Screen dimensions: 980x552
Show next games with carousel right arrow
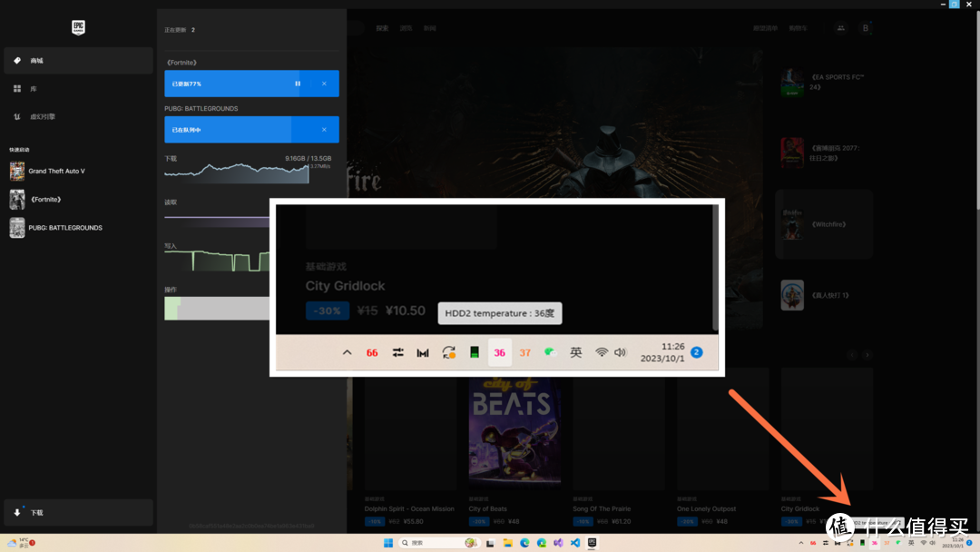pyautogui.click(x=867, y=355)
